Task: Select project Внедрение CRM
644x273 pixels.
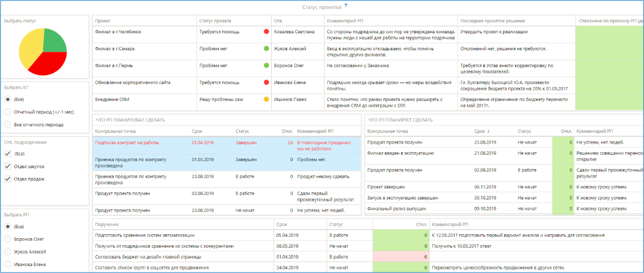Action: [x=112, y=100]
